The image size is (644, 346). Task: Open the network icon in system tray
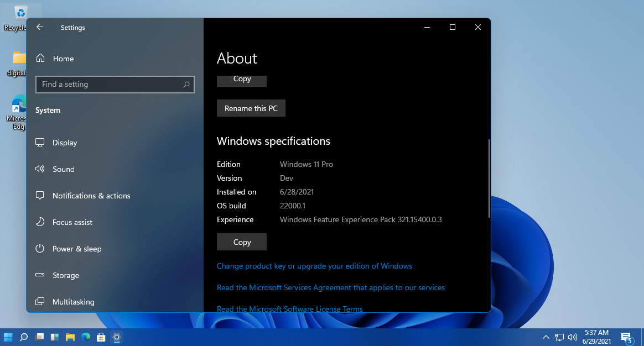pyautogui.click(x=559, y=337)
